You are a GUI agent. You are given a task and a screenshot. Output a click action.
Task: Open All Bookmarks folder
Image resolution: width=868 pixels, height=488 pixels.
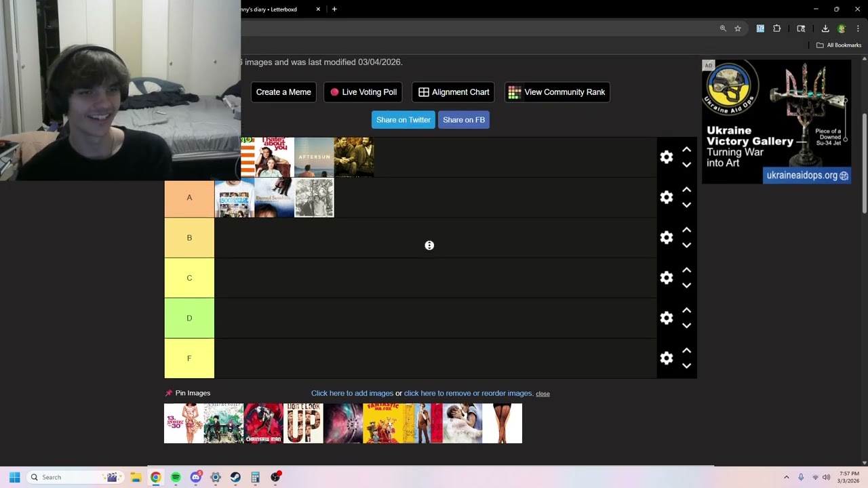tap(839, 45)
